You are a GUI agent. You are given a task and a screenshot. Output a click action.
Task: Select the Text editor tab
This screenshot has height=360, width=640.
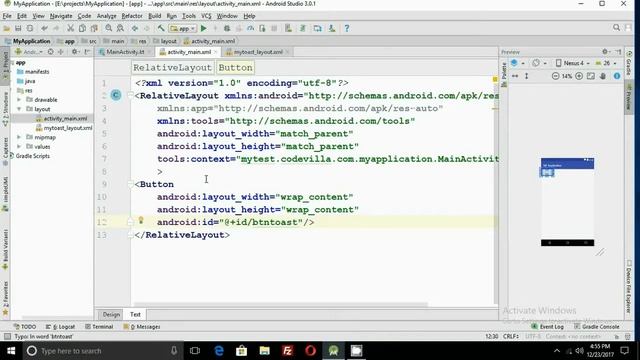(x=135, y=314)
